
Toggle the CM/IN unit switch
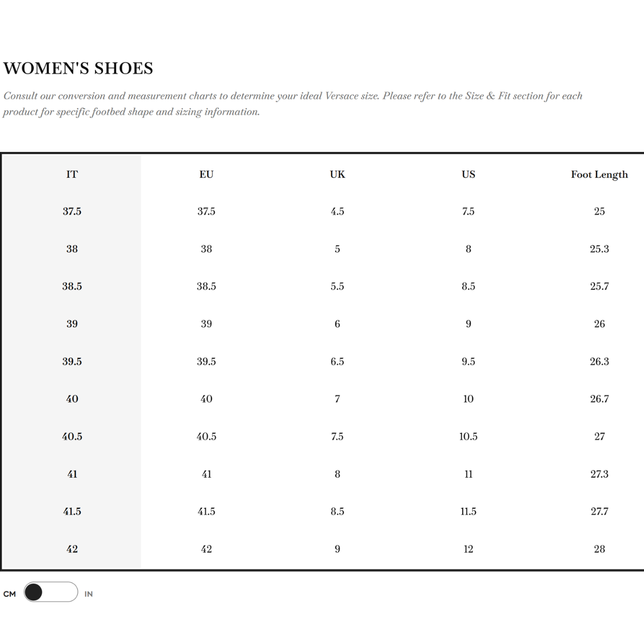[51, 592]
